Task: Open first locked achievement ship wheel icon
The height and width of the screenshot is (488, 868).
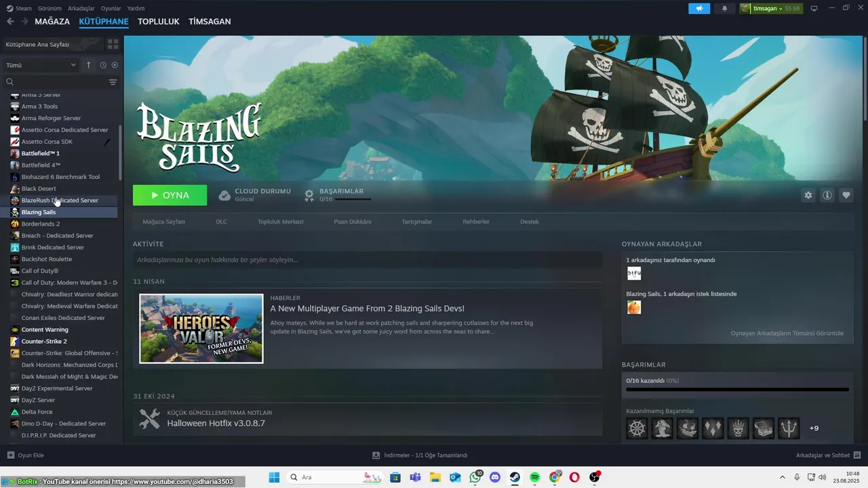Action: 637,428
